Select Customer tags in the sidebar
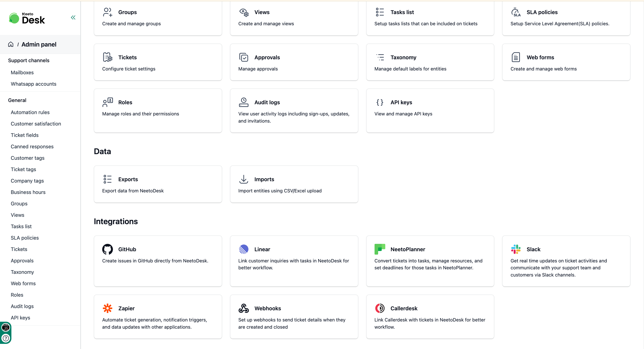The width and height of the screenshot is (644, 349). pos(28,158)
